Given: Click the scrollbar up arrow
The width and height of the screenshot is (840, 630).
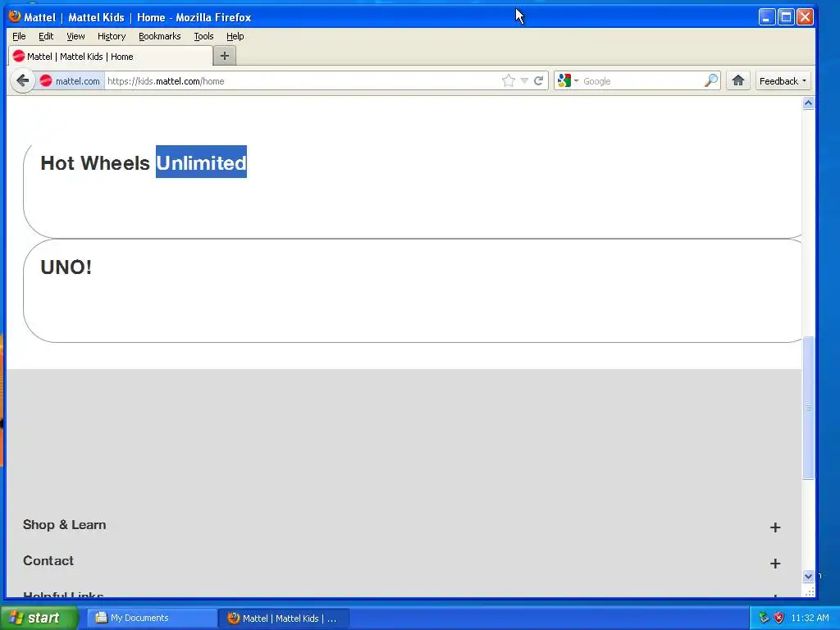Looking at the screenshot, I should (x=808, y=103).
